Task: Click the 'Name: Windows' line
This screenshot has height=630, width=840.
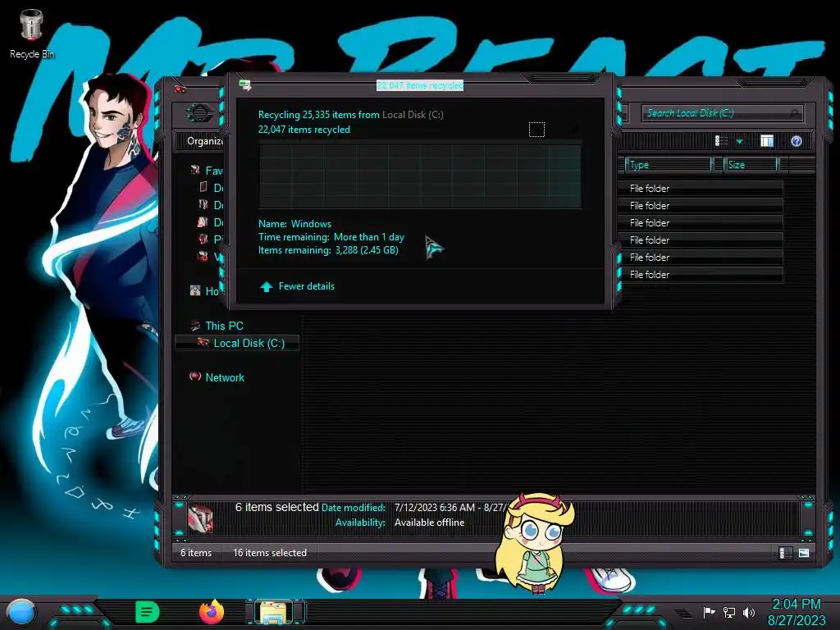Action: [x=294, y=224]
